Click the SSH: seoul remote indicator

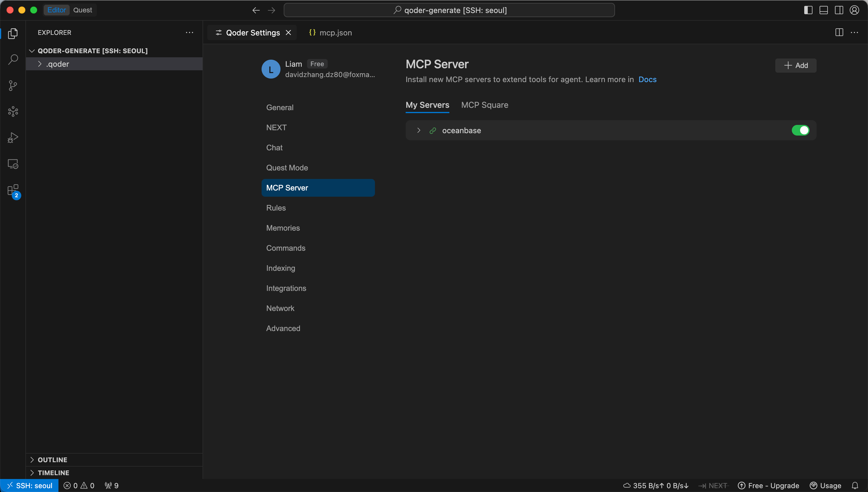pyautogui.click(x=30, y=486)
